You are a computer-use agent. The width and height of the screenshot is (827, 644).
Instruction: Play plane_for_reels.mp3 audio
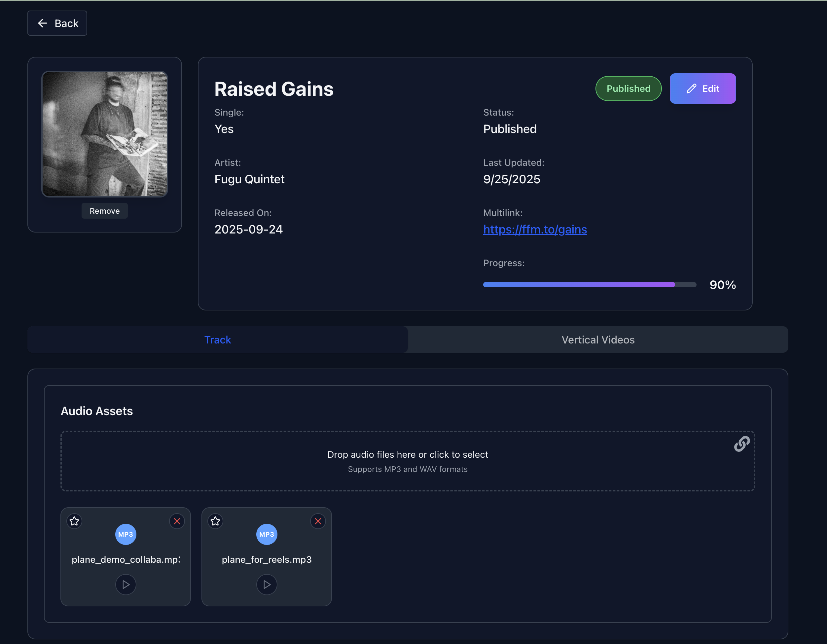click(x=267, y=585)
